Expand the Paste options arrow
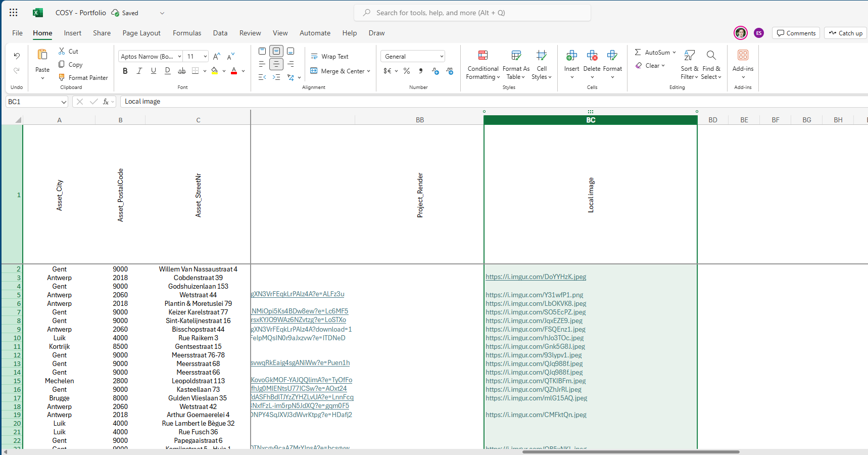 pyautogui.click(x=42, y=78)
